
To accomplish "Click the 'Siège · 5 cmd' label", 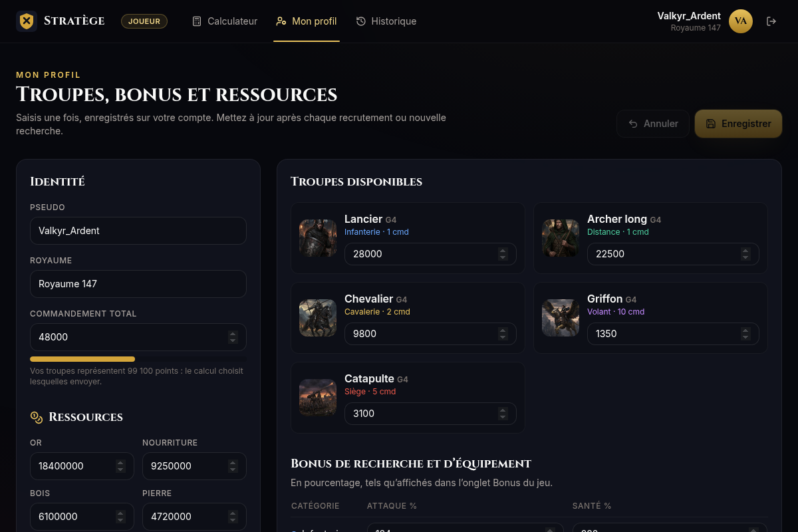I will pyautogui.click(x=370, y=392).
